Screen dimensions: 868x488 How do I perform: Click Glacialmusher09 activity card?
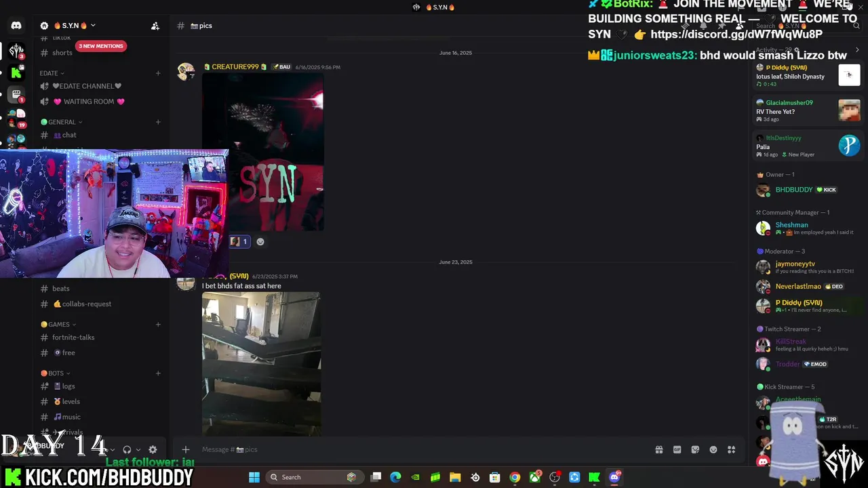(x=807, y=110)
